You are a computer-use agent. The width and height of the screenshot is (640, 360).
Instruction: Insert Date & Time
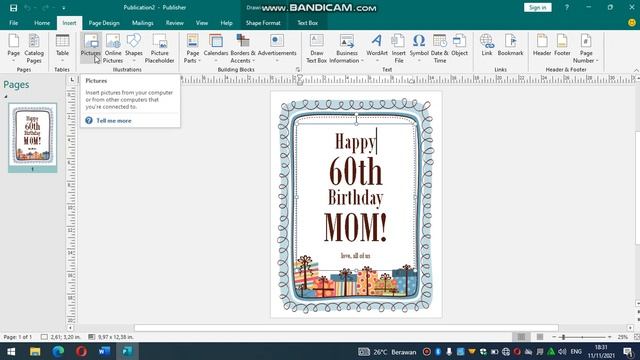440,48
